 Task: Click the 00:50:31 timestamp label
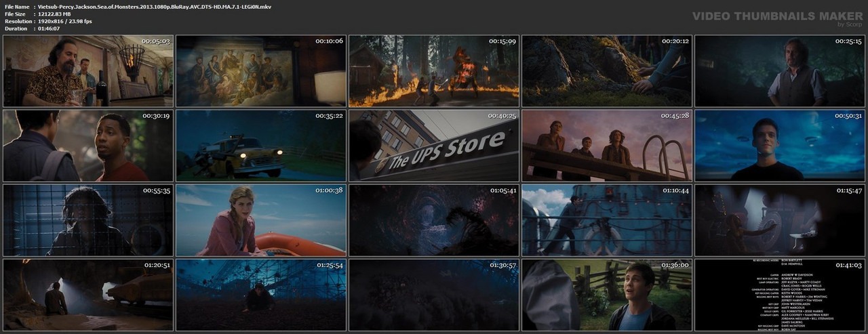[x=847, y=116]
